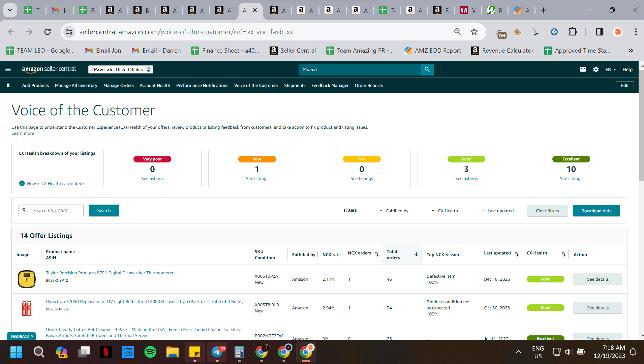644x364 pixels.
Task: Open the Seller Central messages envelope icon
Action: 583,69
